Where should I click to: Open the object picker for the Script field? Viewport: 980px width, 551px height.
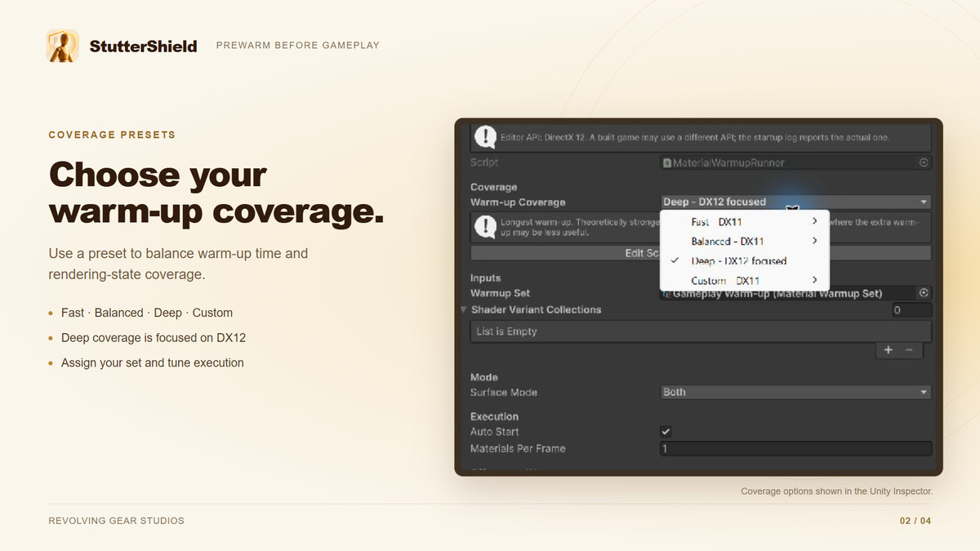tap(924, 162)
